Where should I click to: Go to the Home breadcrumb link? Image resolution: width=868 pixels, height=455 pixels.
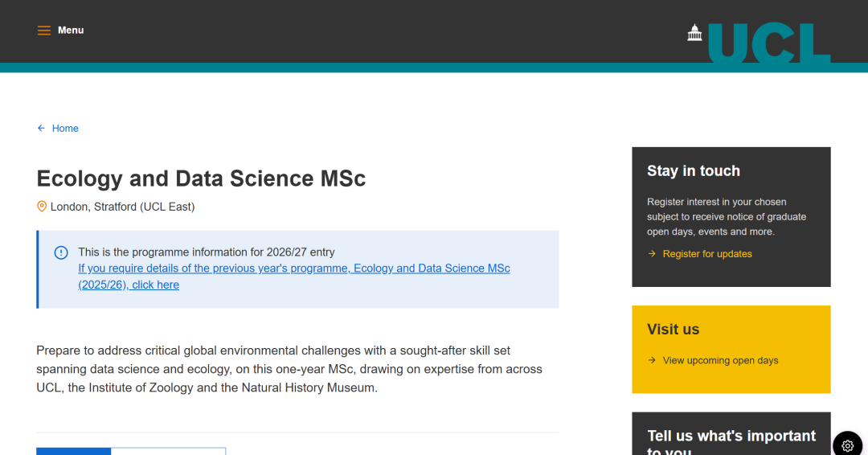[x=65, y=129]
